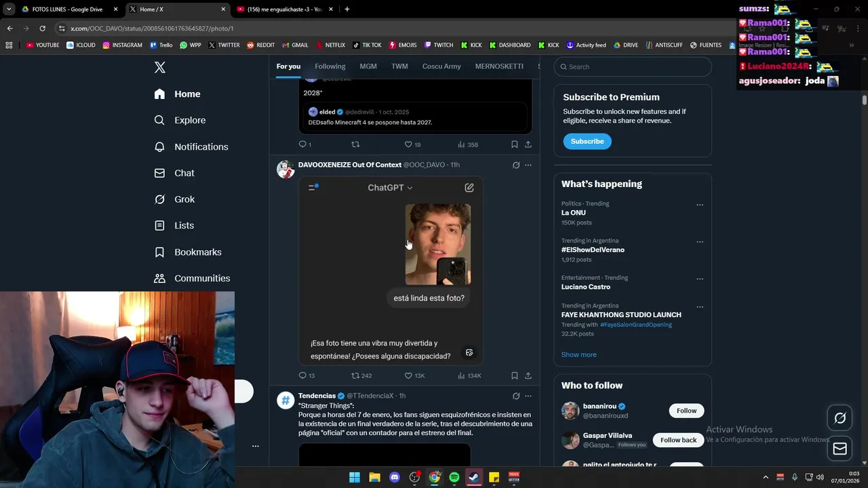The height and width of the screenshot is (488, 868).
Task: Open Grok from the sidebar
Action: [x=174, y=199]
